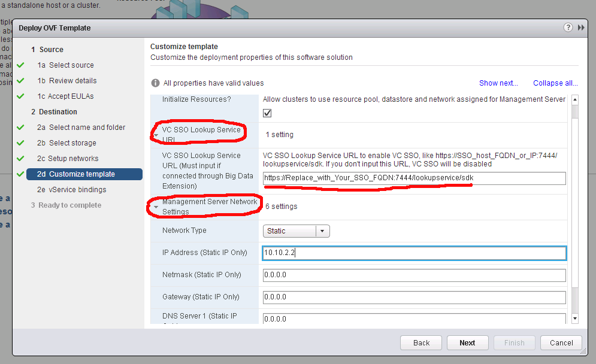Screen dimensions: 596x364
Task: Go to step 1a Select source
Action: click(x=71, y=65)
